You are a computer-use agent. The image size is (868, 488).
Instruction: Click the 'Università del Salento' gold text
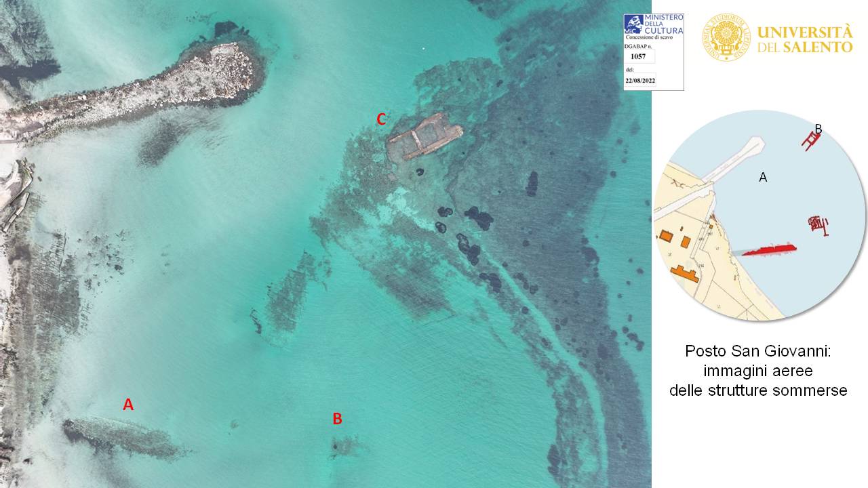(804, 39)
